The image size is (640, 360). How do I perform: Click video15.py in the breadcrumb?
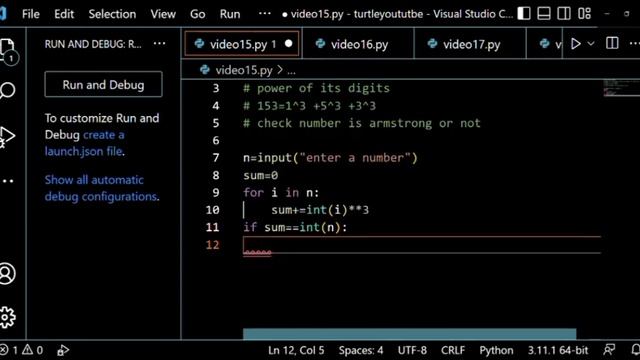click(x=244, y=70)
